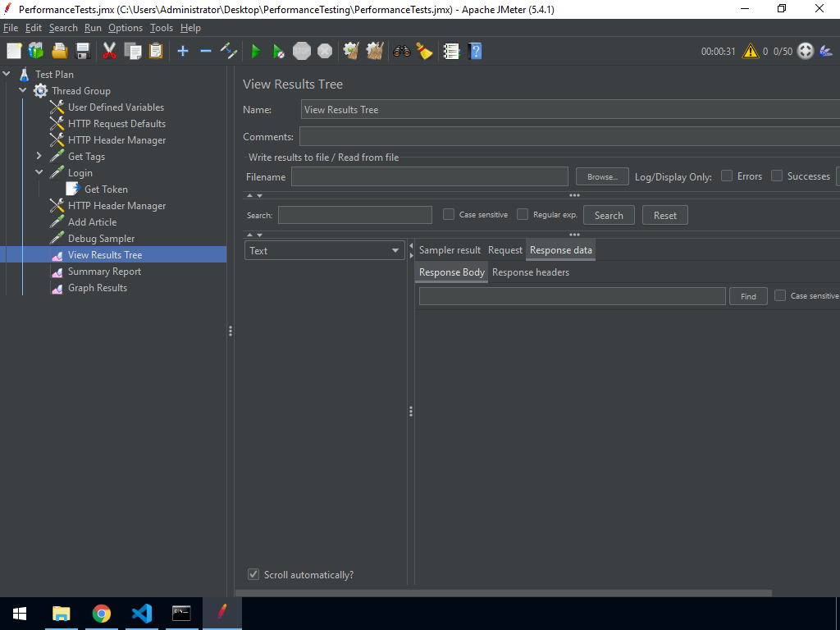
Task: Click the Toggle enable/disable icon
Action: point(229,51)
